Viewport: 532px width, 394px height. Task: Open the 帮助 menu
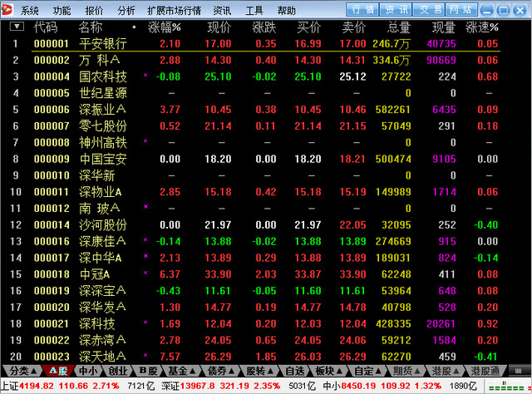287,11
